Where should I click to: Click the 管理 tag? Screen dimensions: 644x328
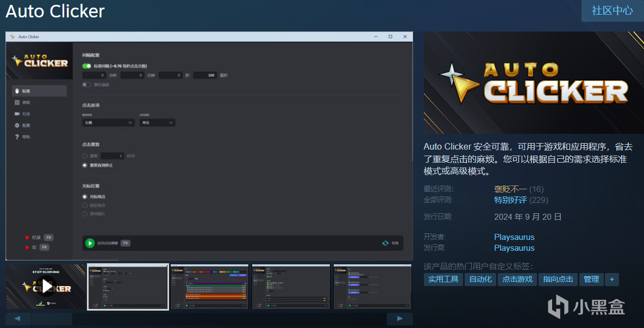coord(591,280)
